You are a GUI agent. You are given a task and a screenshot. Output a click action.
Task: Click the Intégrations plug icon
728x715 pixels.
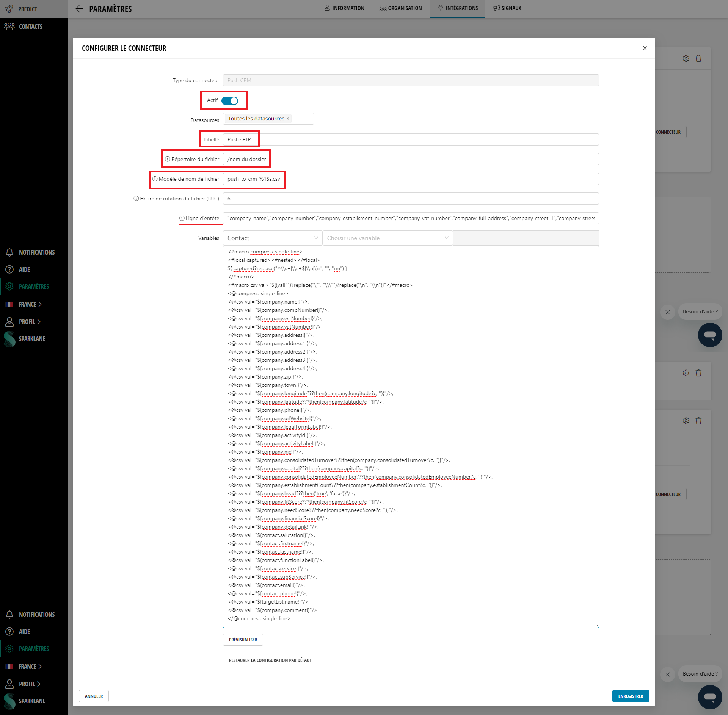[441, 8]
